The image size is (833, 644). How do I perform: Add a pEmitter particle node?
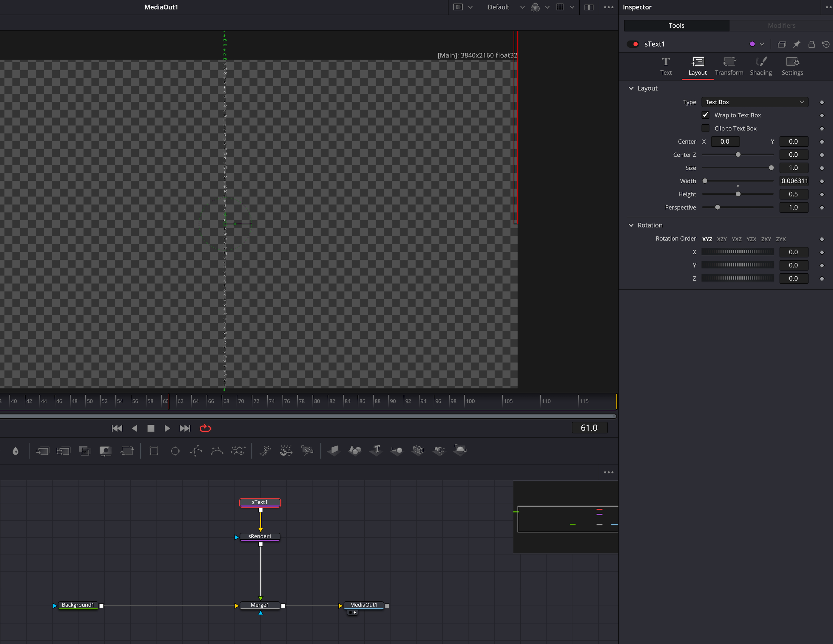265,451
